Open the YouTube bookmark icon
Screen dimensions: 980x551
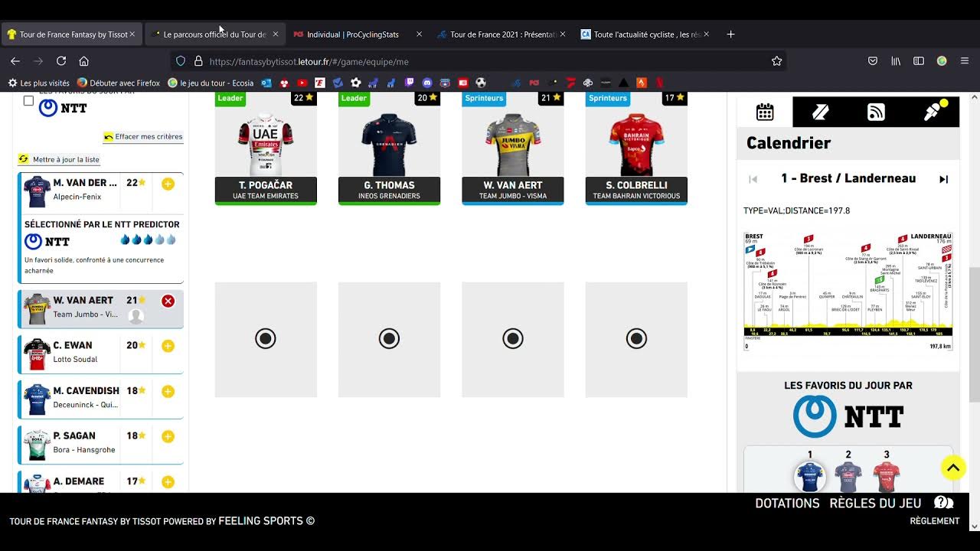[302, 83]
